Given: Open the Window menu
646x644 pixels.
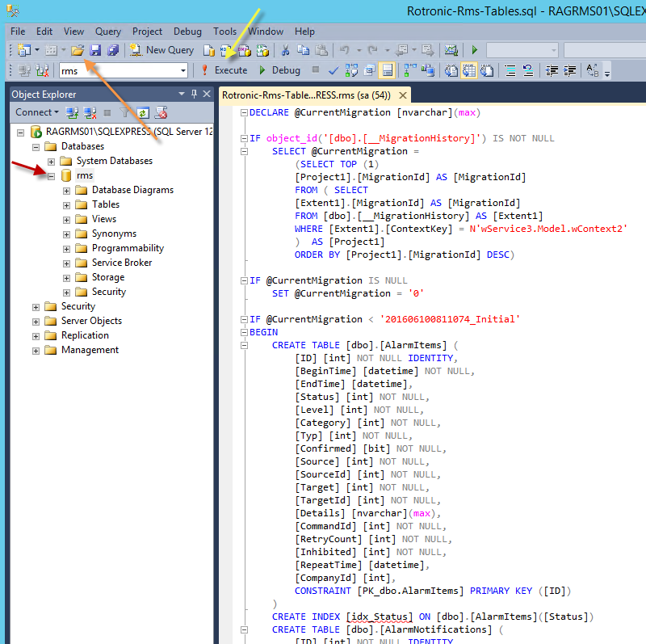Looking at the screenshot, I should pyautogui.click(x=266, y=32).
